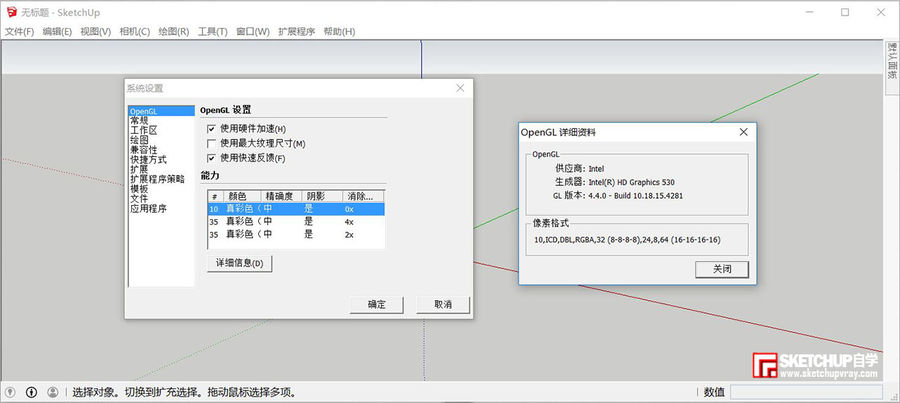Screen dimensions: 900x403
Task: Open the 窗口(W) menu
Action: tap(253, 32)
